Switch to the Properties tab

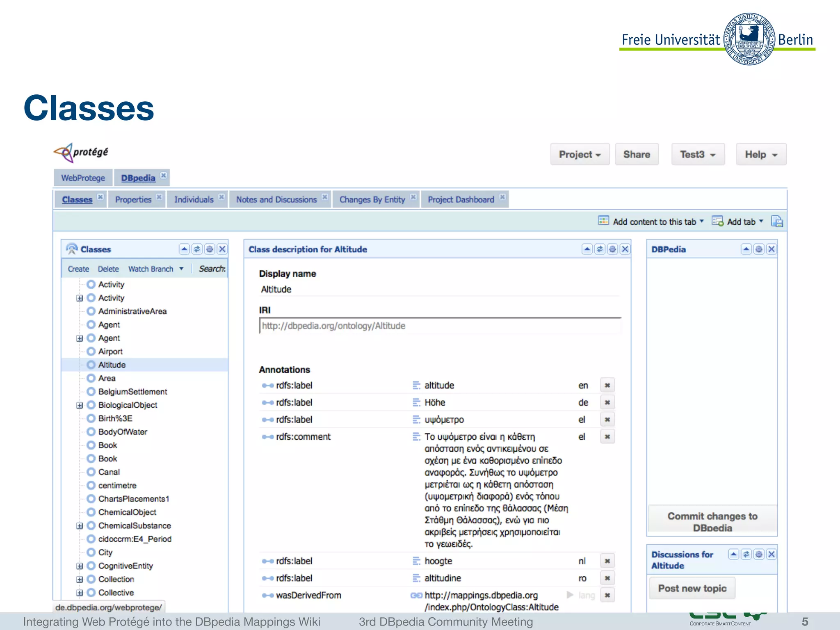(x=133, y=200)
